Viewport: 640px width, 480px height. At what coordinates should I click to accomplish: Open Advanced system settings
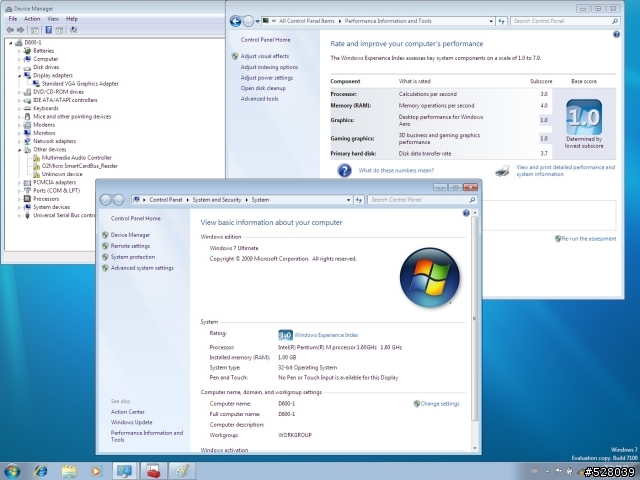(x=142, y=268)
